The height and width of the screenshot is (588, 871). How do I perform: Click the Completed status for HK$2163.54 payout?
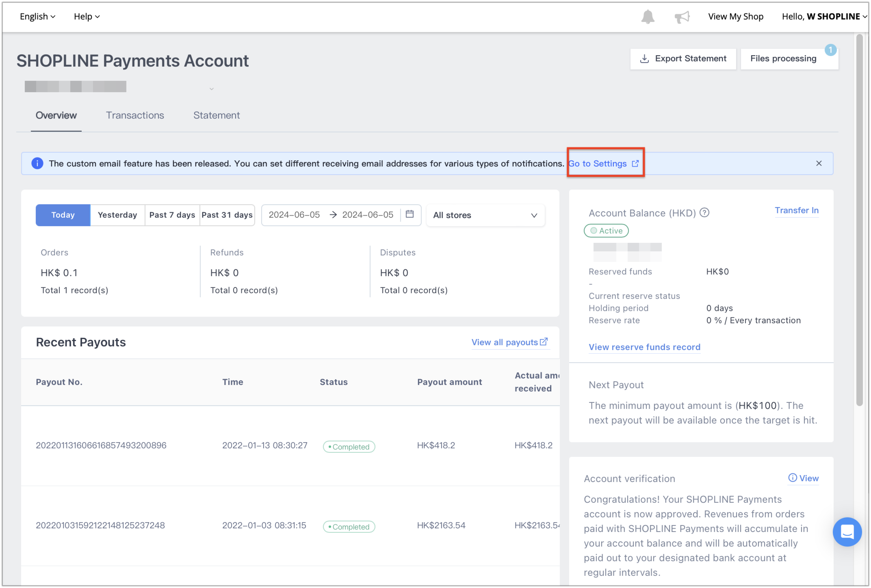pyautogui.click(x=349, y=527)
